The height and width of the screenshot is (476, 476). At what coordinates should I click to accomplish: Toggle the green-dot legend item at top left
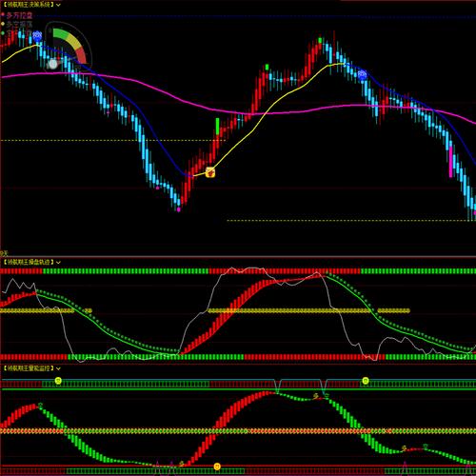coord(10,32)
